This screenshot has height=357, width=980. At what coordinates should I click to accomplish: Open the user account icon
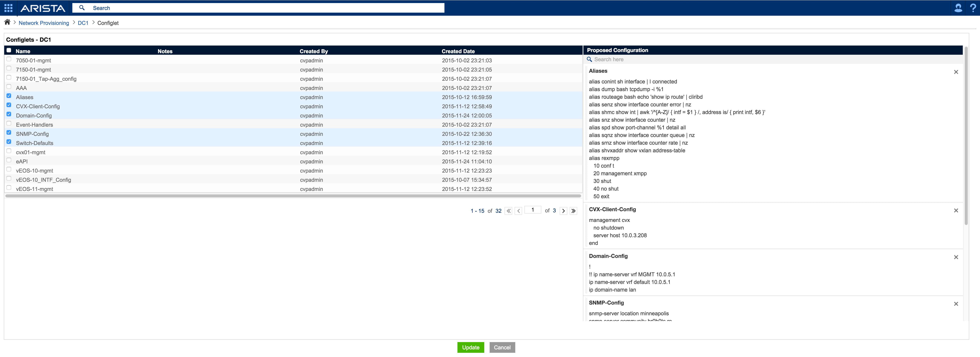coord(958,8)
